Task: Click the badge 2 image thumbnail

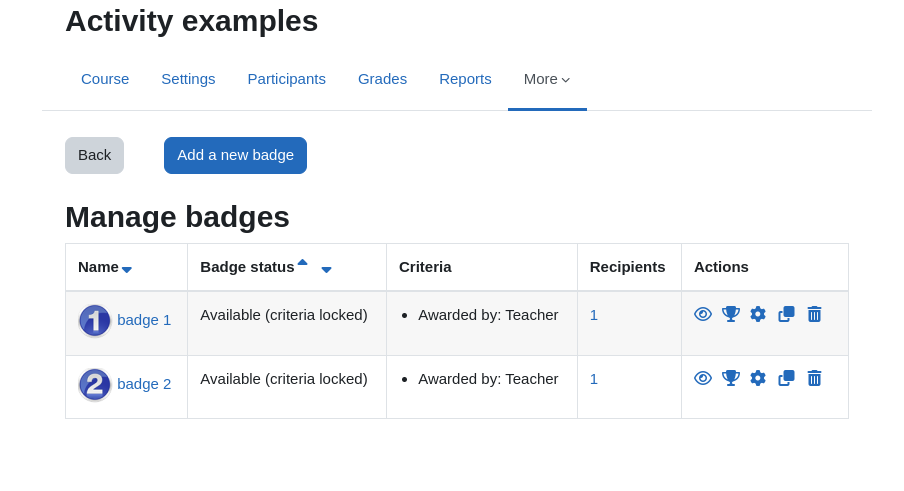Action: (95, 384)
